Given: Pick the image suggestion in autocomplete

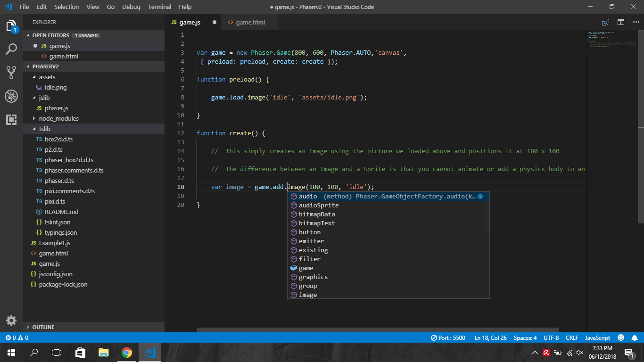Looking at the screenshot, I should (x=386, y=295).
